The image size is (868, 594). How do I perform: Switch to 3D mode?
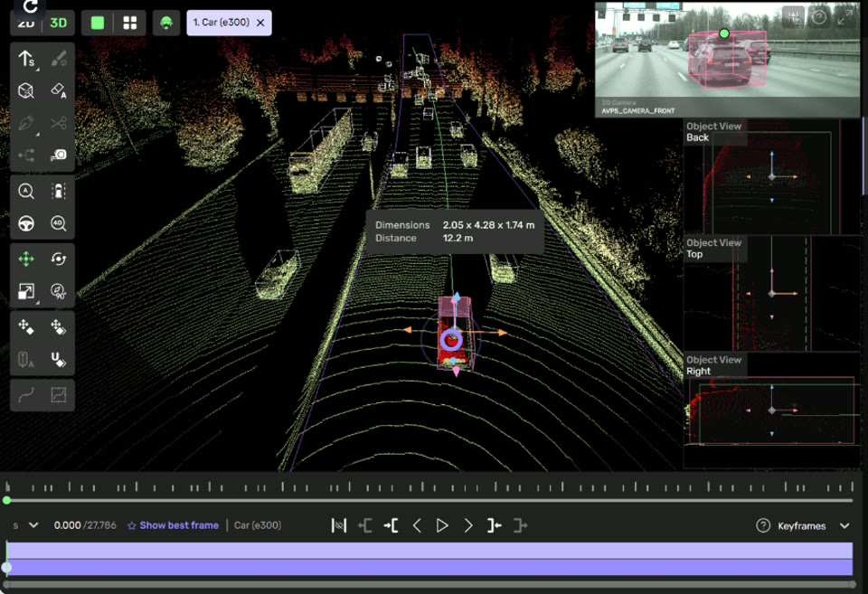(57, 22)
